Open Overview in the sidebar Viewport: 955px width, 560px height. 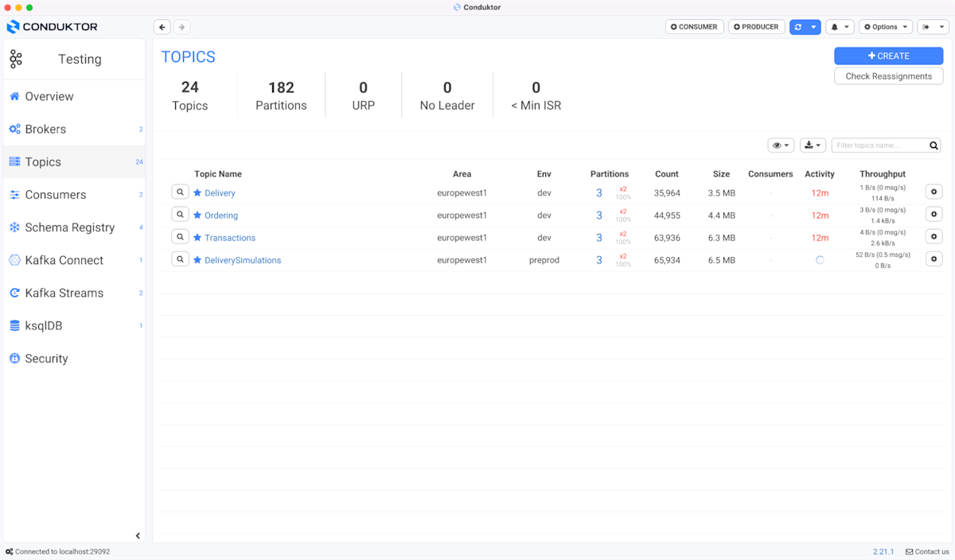tap(75, 96)
